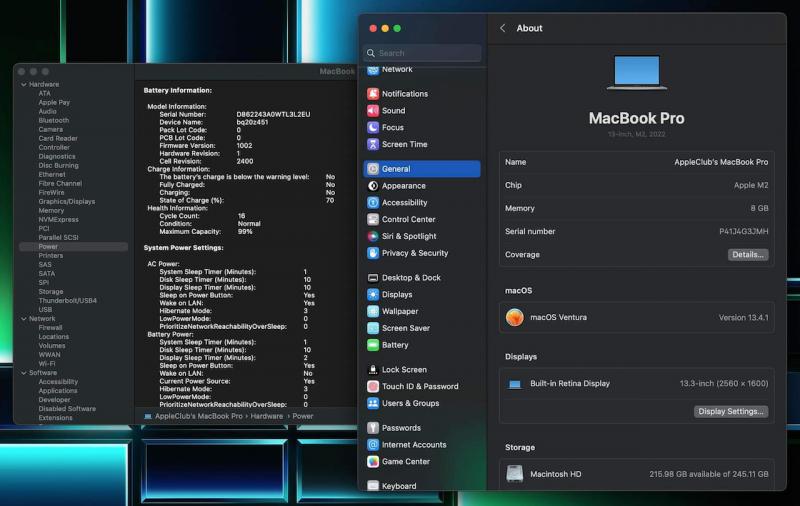Click the green Battery icon

click(x=373, y=345)
